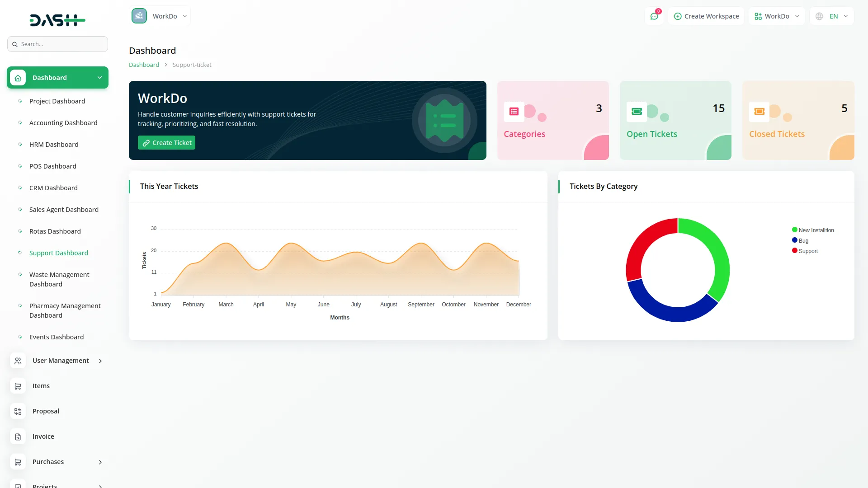This screenshot has height=488, width=868.
Task: Click the Closed Tickets card ticket icon
Action: [759, 112]
